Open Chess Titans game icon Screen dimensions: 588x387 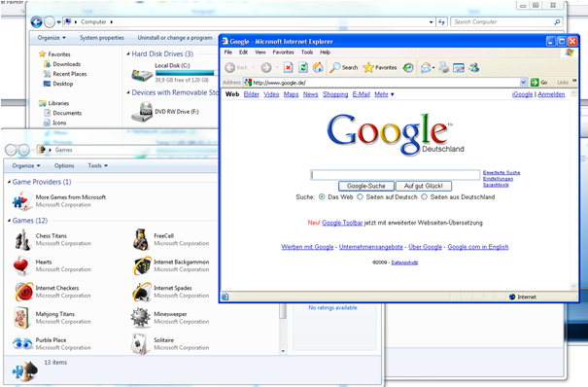[22, 240]
